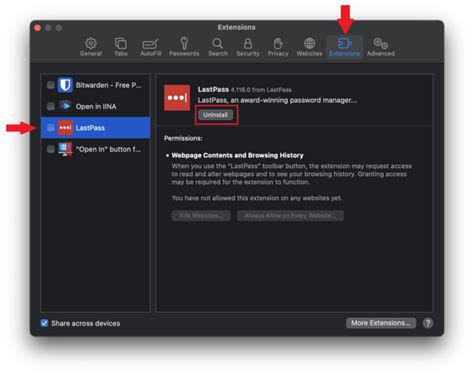Select the Open in IINA row label
This screenshot has height=376, width=474.
(96, 107)
